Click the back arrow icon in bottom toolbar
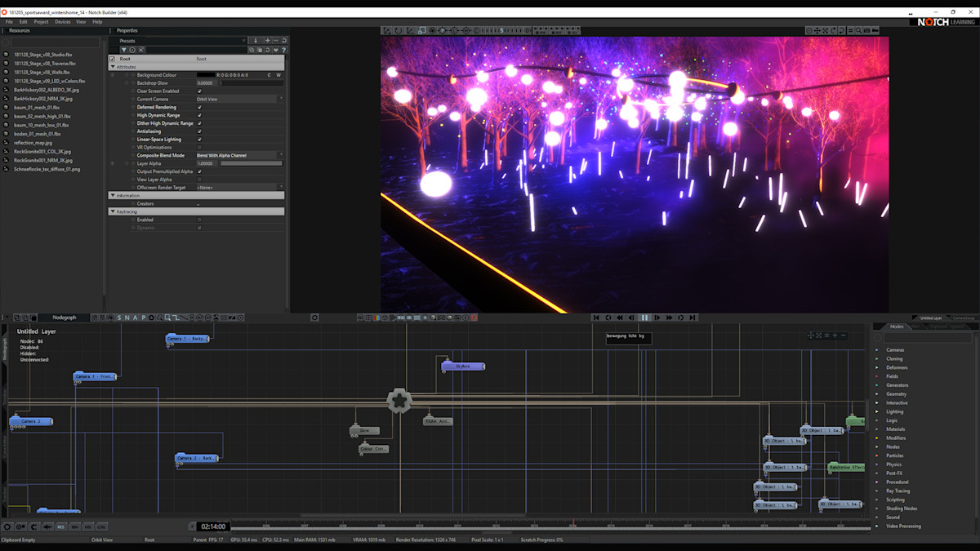Screen dimensions: 980x551 (47, 527)
